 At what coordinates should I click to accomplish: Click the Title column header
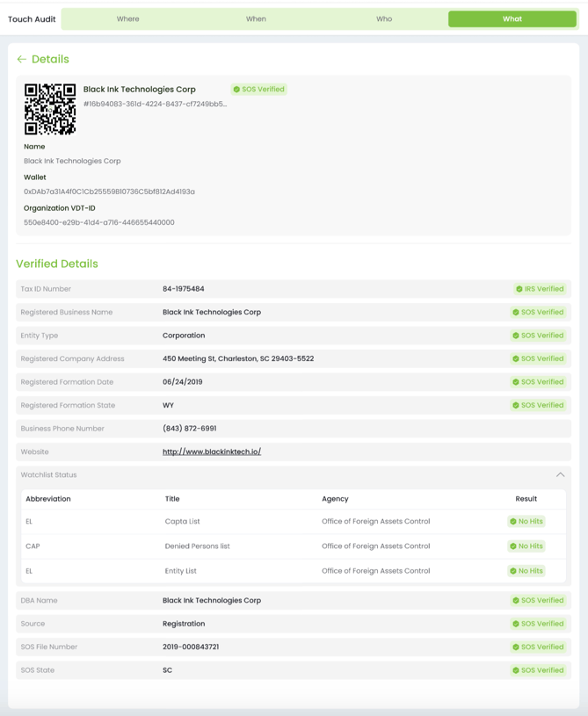pos(172,499)
